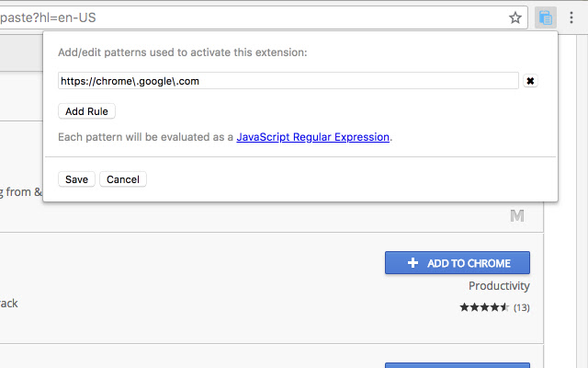Image resolution: width=588 pixels, height=368 pixels.
Task: Click the partially visible bottom blue button
Action: point(458,364)
